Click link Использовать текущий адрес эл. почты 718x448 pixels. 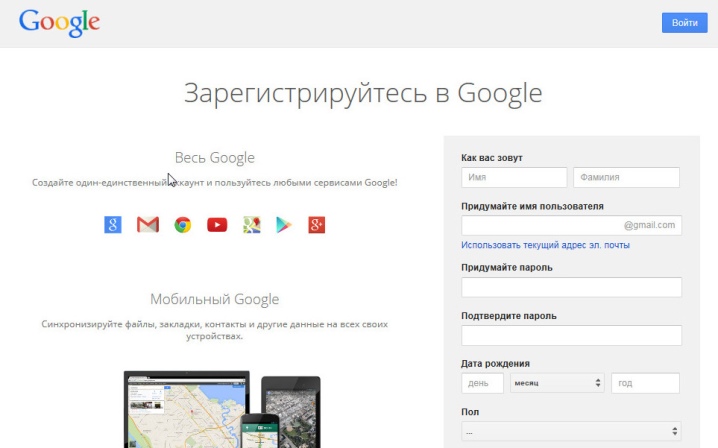(545, 245)
